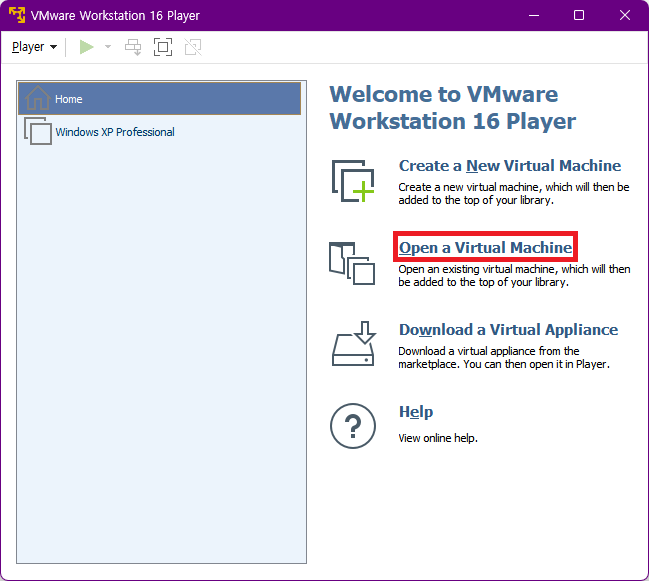This screenshot has width=649, height=581.
Task: Click the Open a Virtual Machine link
Action: [485, 247]
